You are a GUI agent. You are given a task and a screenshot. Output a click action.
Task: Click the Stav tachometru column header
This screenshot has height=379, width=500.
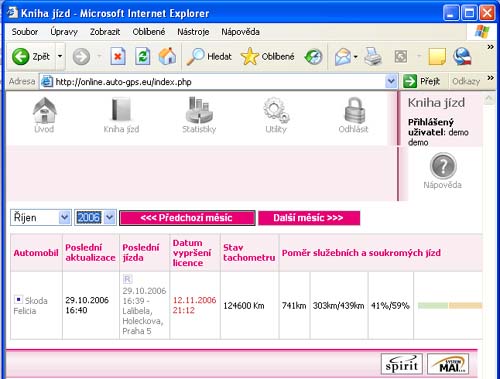tap(249, 253)
